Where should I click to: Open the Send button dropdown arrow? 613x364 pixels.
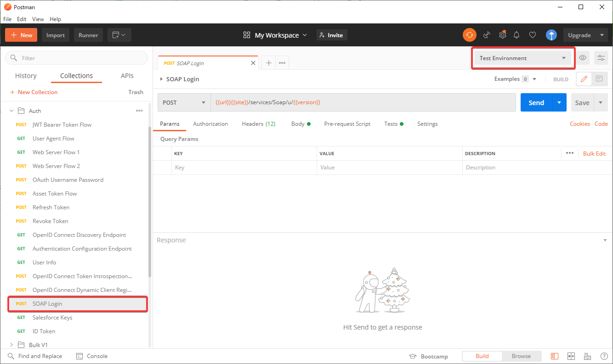(x=559, y=102)
